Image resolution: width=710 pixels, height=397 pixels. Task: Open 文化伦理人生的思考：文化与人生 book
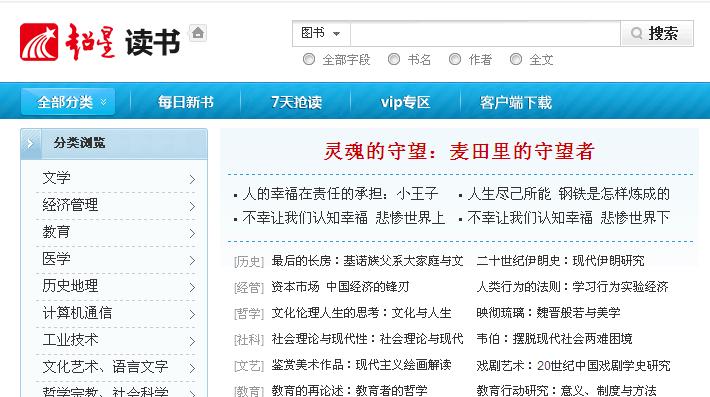click(x=361, y=313)
